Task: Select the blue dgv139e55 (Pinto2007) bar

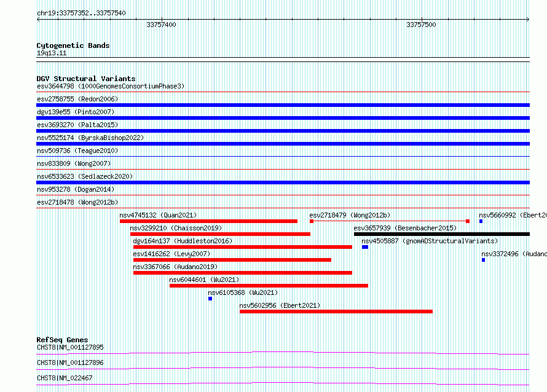Action: coord(283,118)
